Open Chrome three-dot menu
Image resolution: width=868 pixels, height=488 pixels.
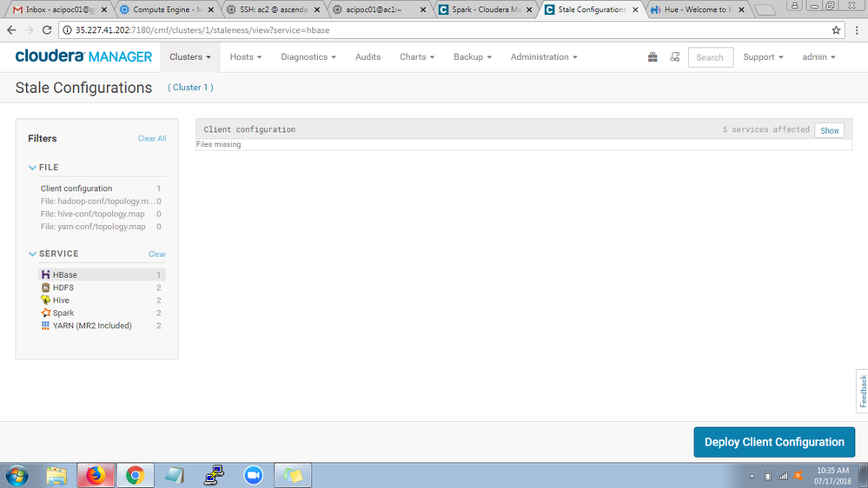coord(857,30)
